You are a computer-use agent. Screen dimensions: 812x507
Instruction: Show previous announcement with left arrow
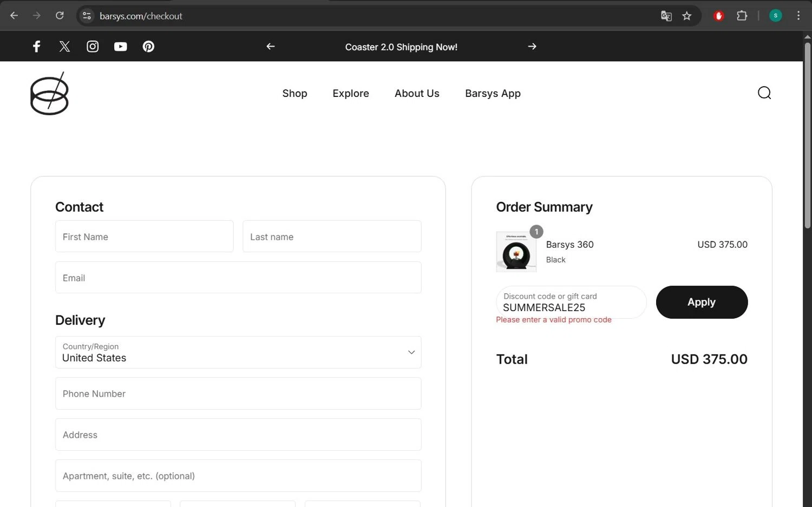pos(271,47)
